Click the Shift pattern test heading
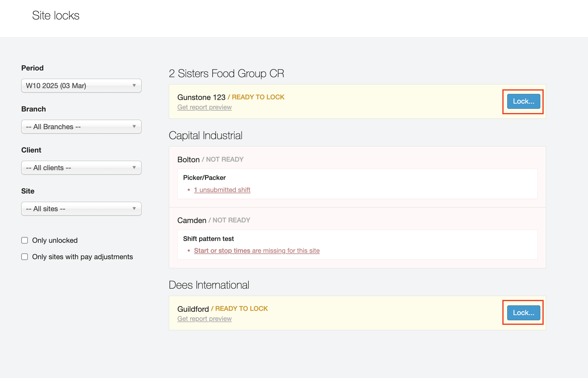The height and width of the screenshot is (378, 588). tap(208, 239)
